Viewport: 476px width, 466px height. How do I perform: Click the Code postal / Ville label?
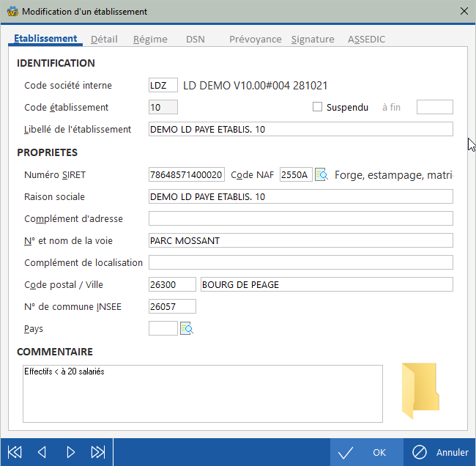tap(64, 284)
